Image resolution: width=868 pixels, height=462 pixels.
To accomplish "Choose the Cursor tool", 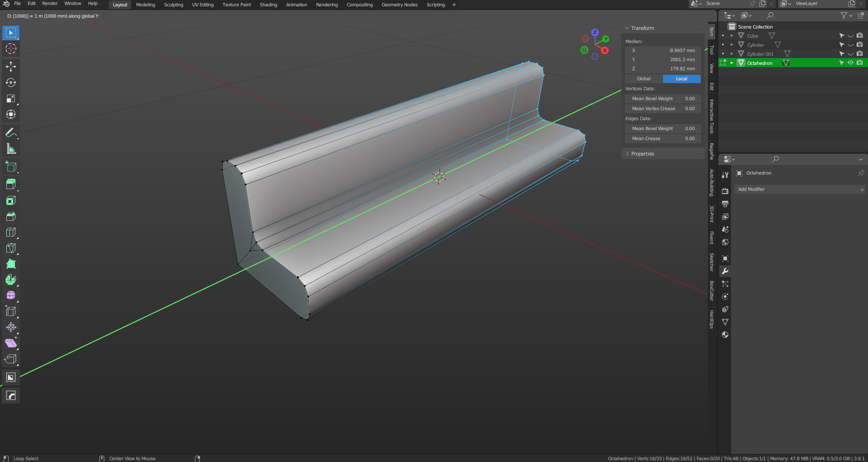I will pyautogui.click(x=11, y=49).
